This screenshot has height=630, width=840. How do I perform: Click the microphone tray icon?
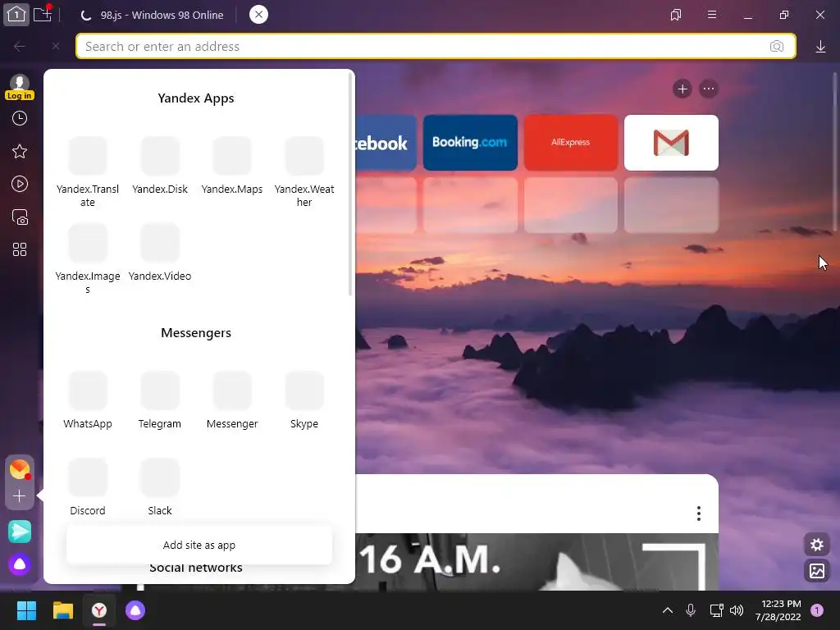[x=691, y=610]
